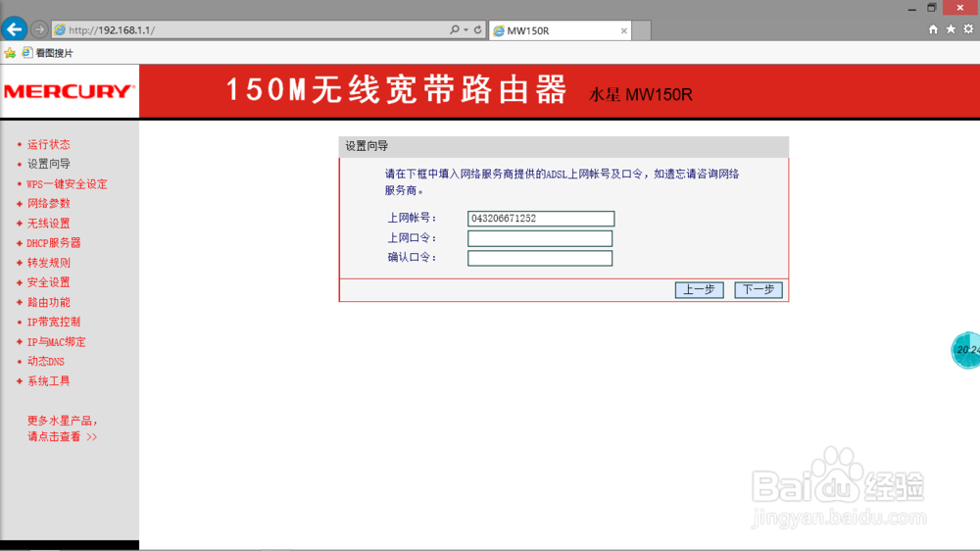
Task: Close the MW150R browser tab
Action: (623, 30)
